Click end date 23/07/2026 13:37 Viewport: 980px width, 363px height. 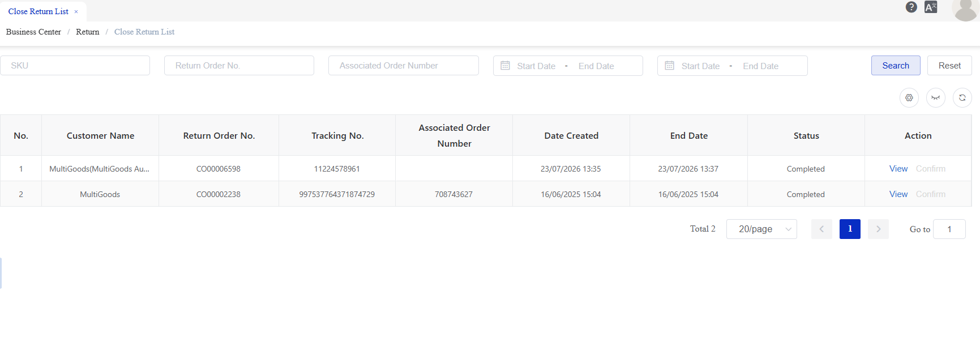pos(688,169)
